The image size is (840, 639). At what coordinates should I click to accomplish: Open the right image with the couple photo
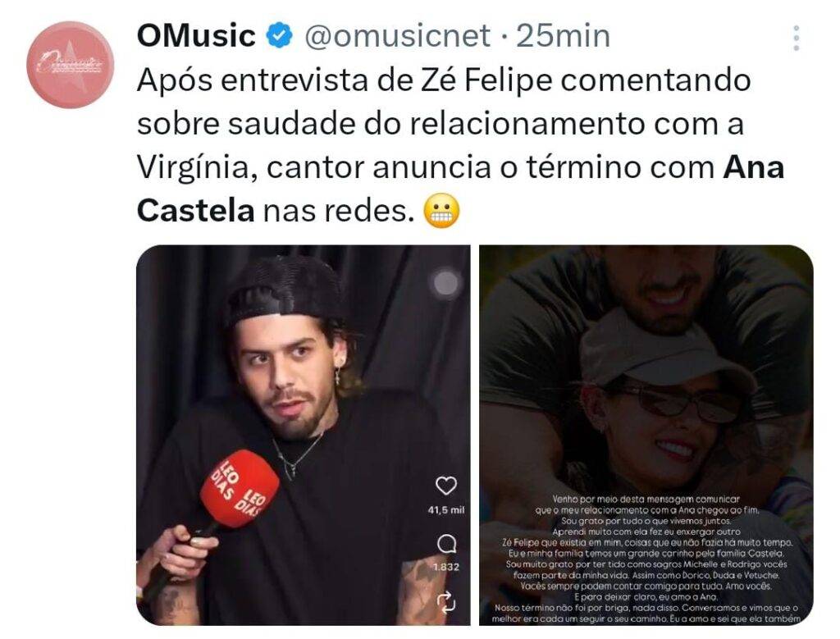click(646, 435)
